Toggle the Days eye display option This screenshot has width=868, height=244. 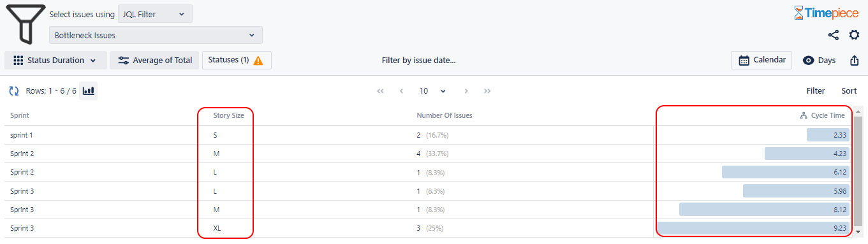click(x=819, y=61)
